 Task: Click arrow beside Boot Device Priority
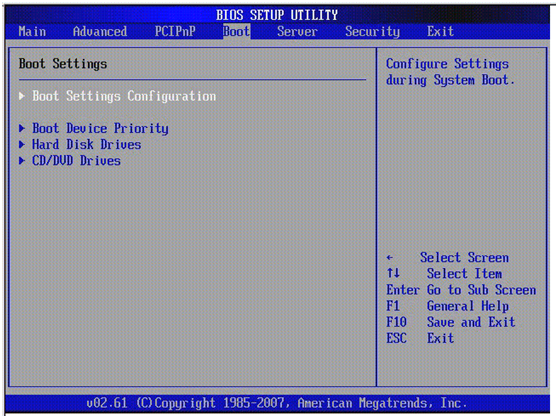pos(22,128)
